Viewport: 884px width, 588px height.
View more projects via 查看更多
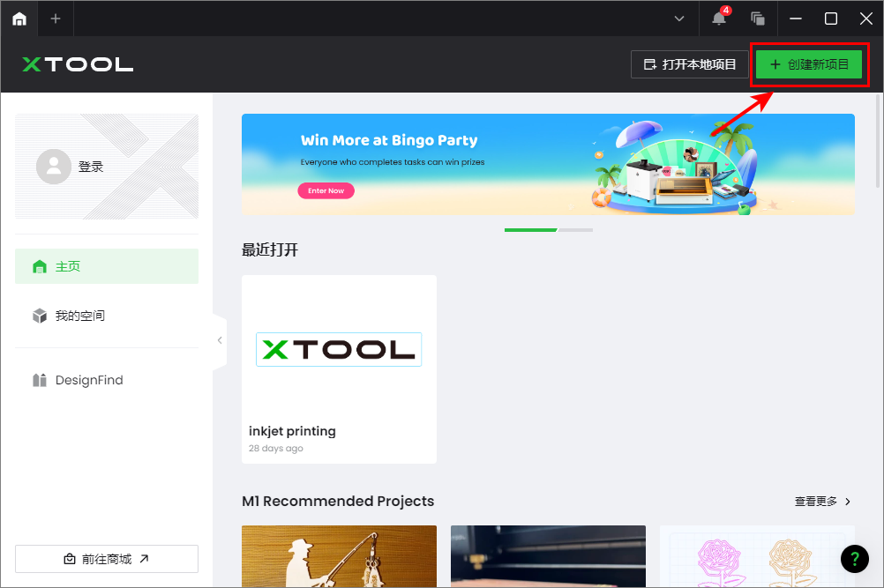(822, 502)
